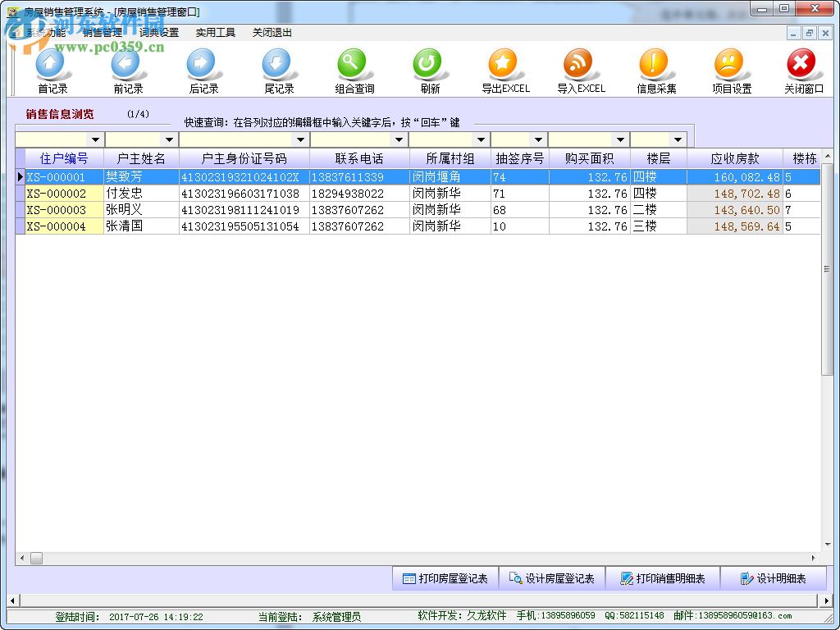Click phone number 18294938022
This screenshot has height=630, width=840.
coord(347,194)
